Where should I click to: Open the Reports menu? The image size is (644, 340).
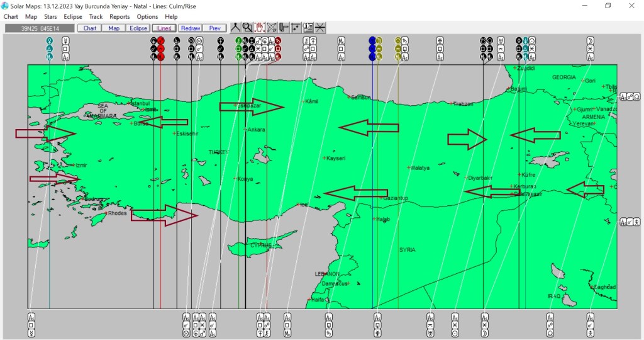pos(119,16)
